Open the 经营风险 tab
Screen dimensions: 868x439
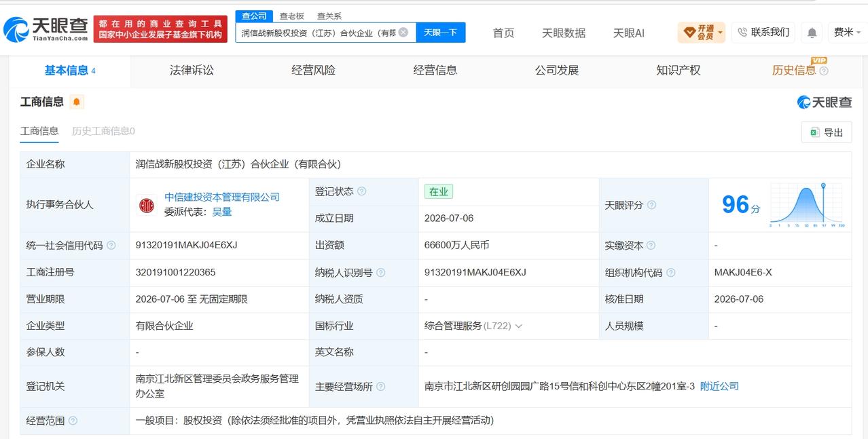coord(313,70)
